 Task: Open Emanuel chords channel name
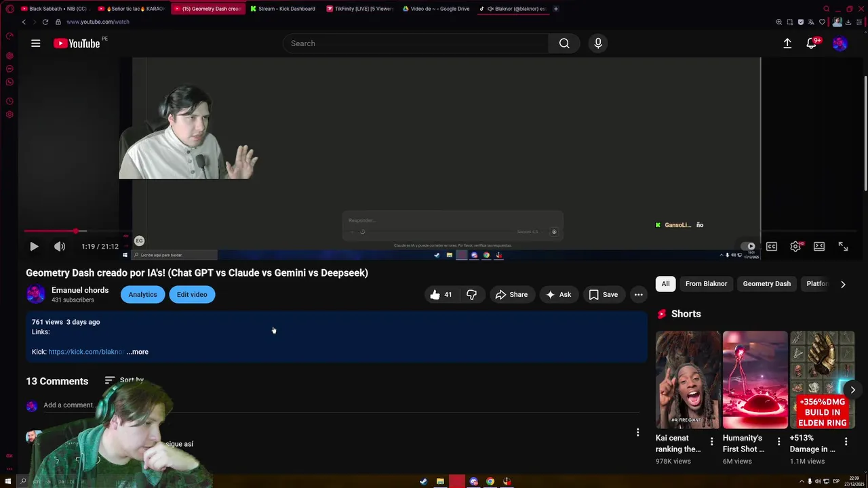80,290
